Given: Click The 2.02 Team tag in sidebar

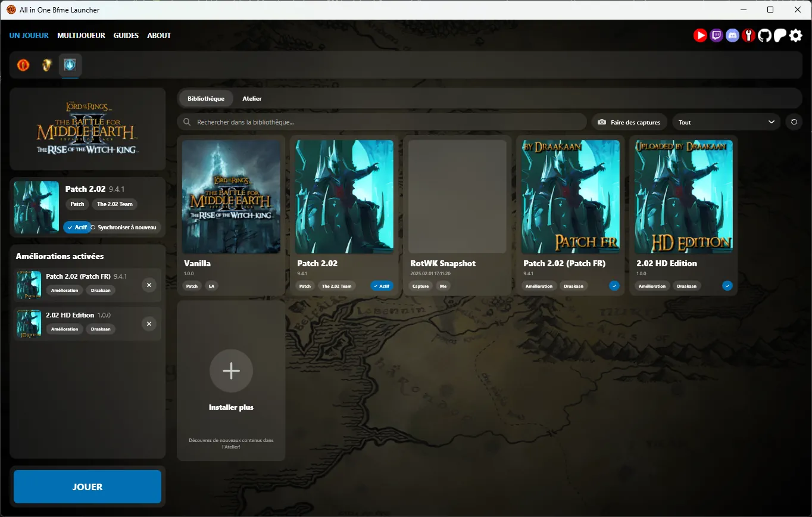Looking at the screenshot, I should pyautogui.click(x=115, y=204).
